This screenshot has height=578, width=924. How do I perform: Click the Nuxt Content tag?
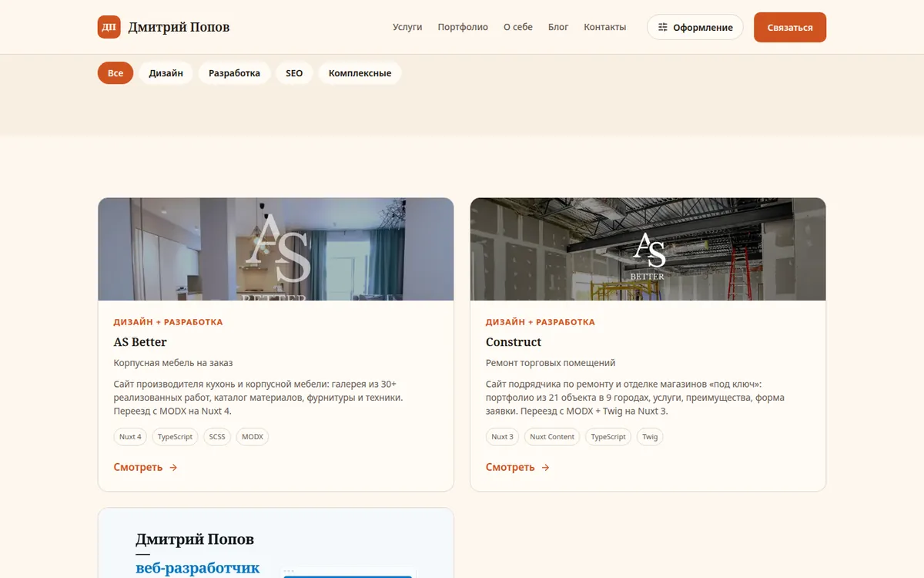point(552,437)
